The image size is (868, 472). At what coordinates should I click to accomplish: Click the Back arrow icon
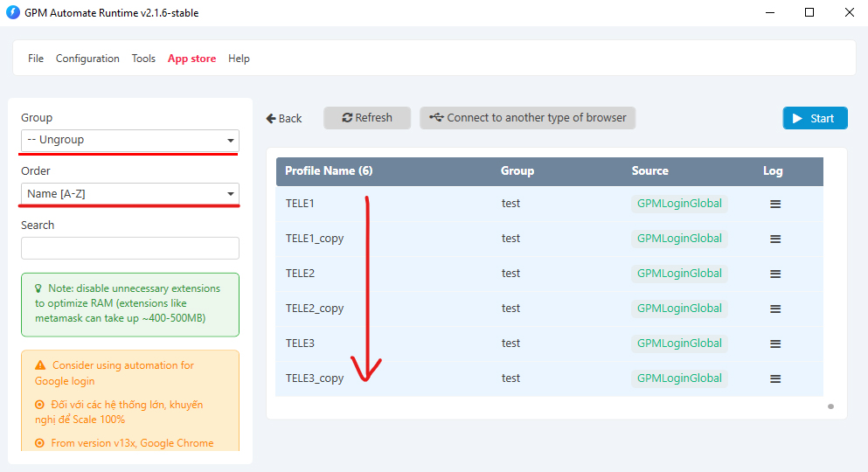pos(272,119)
